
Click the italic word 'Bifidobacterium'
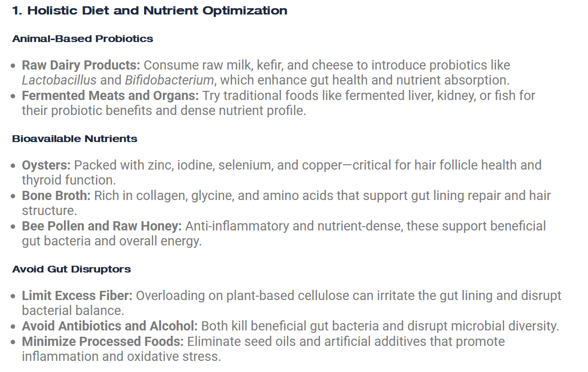(169, 80)
